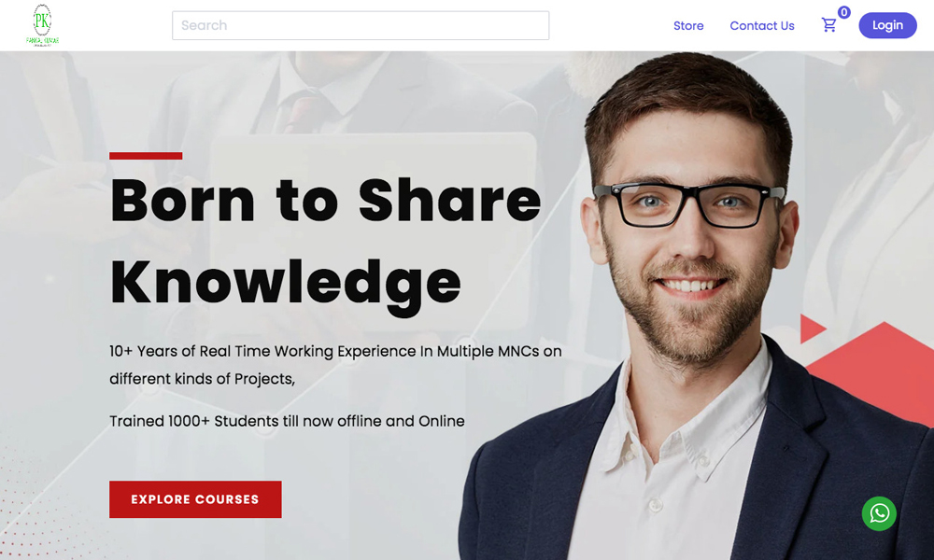
Task: Click the cart count badge showing 0
Action: pyautogui.click(x=843, y=12)
